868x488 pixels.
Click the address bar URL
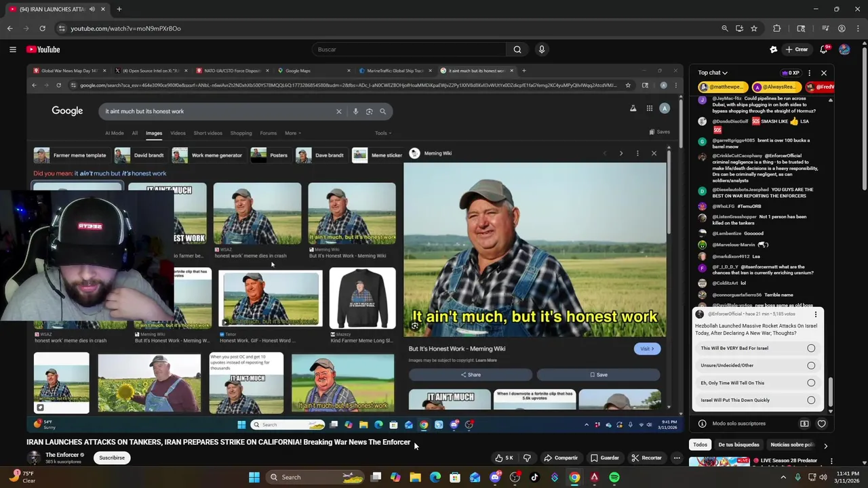[x=125, y=28]
